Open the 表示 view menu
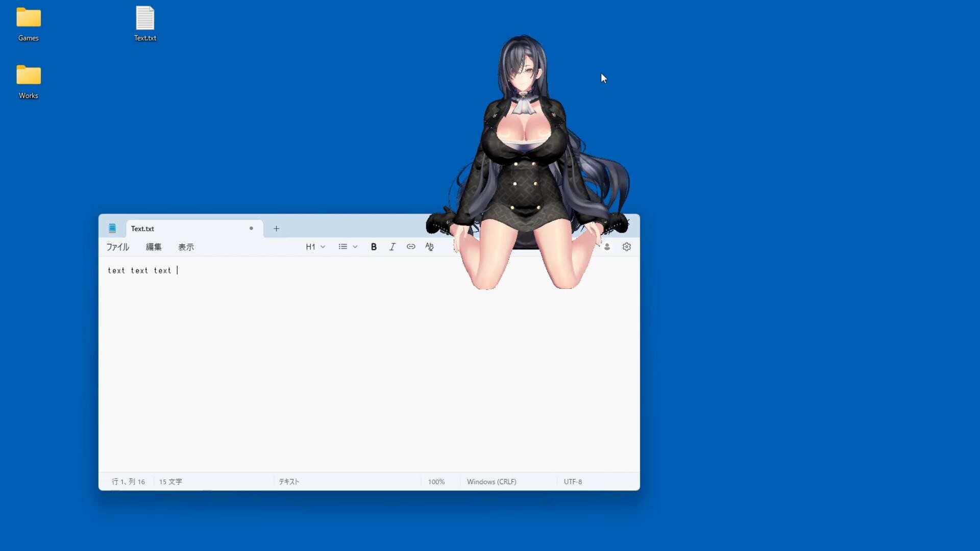 tap(185, 246)
